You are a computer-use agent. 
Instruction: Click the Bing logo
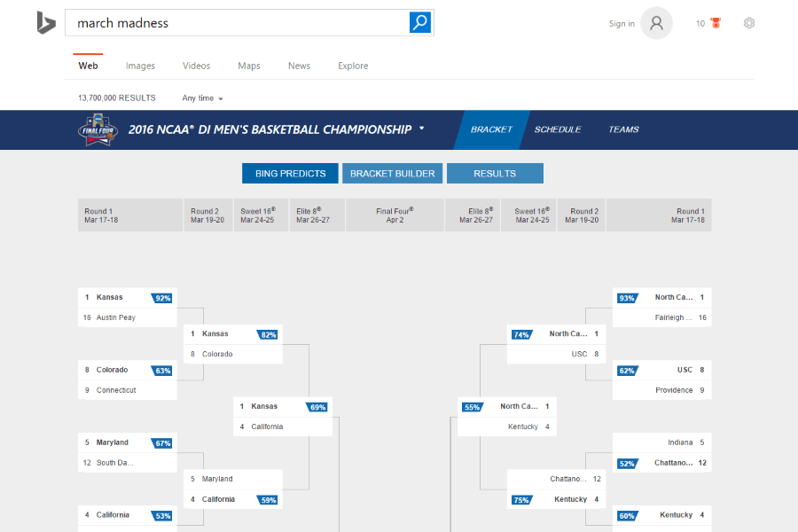(46, 21)
